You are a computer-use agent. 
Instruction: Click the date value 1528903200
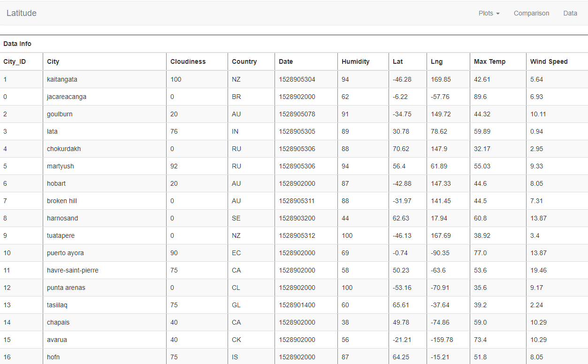point(297,218)
